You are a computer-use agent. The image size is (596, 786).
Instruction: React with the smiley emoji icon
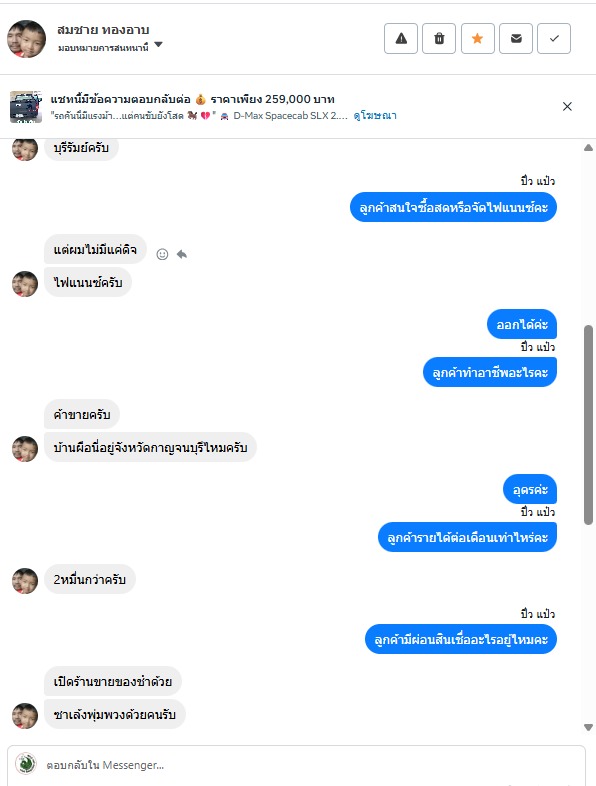(x=162, y=254)
